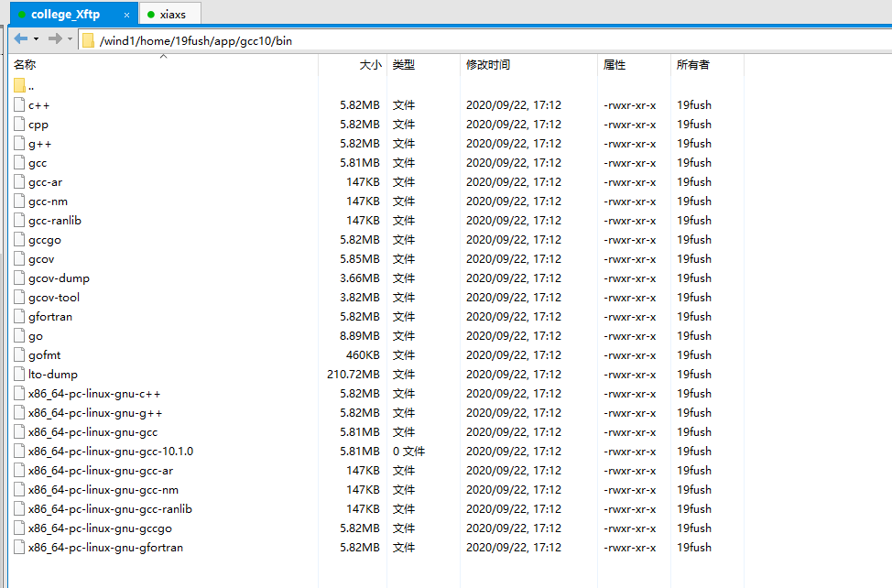The width and height of the screenshot is (892, 588).
Task: Select the gofmt file icon
Action: point(19,354)
